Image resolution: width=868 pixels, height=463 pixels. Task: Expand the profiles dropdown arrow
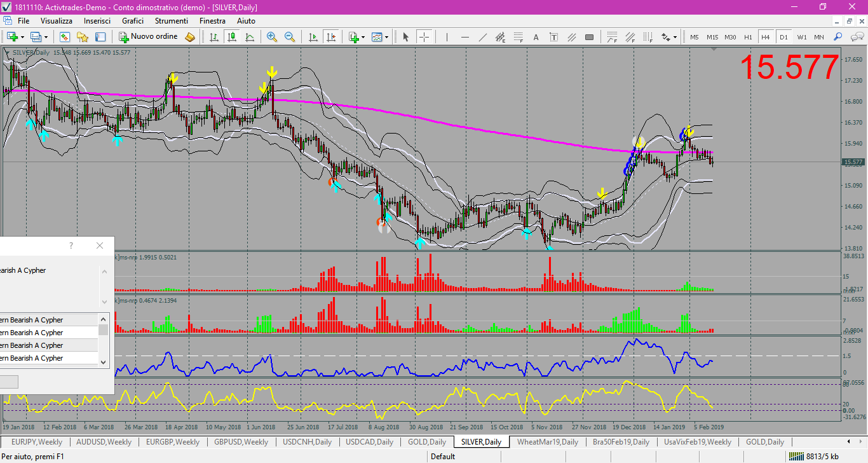46,37
